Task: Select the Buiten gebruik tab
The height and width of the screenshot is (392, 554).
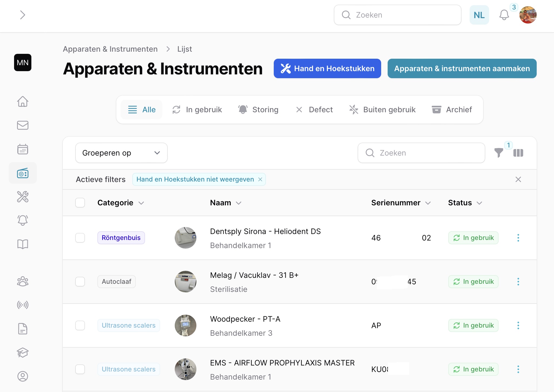Action: point(382,110)
